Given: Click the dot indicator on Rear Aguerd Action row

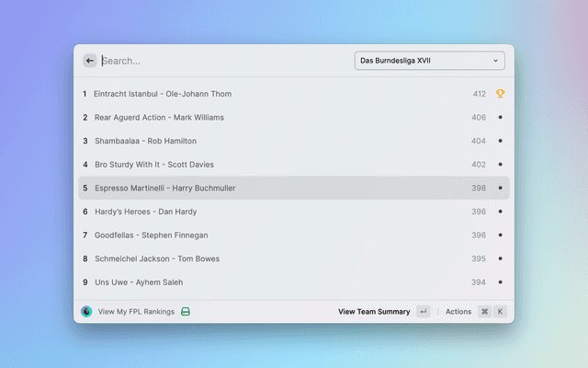Looking at the screenshot, I should tap(500, 118).
